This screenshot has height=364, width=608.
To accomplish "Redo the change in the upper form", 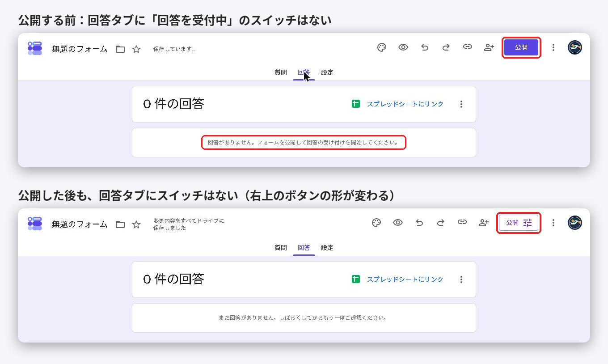I will [446, 47].
